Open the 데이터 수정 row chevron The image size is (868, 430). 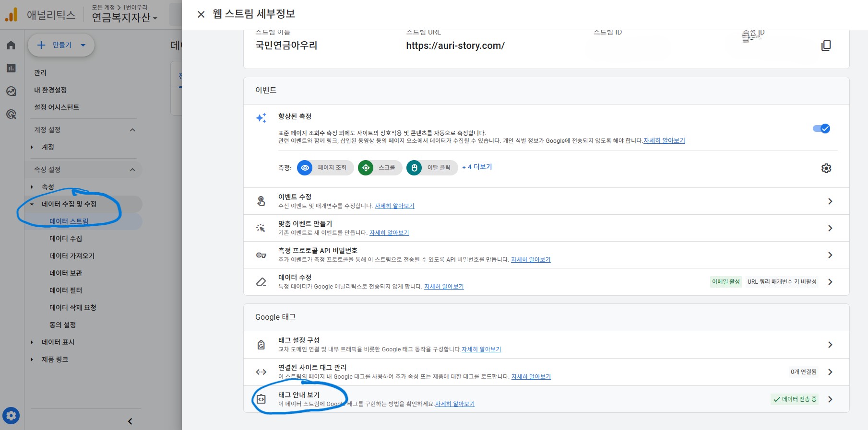[830, 282]
